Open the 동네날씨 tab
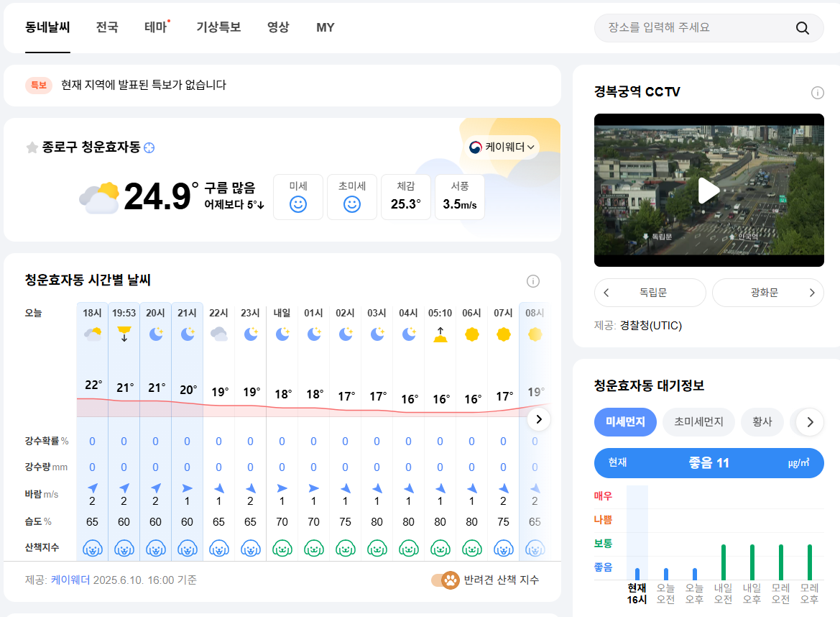The image size is (840, 617). tap(47, 27)
